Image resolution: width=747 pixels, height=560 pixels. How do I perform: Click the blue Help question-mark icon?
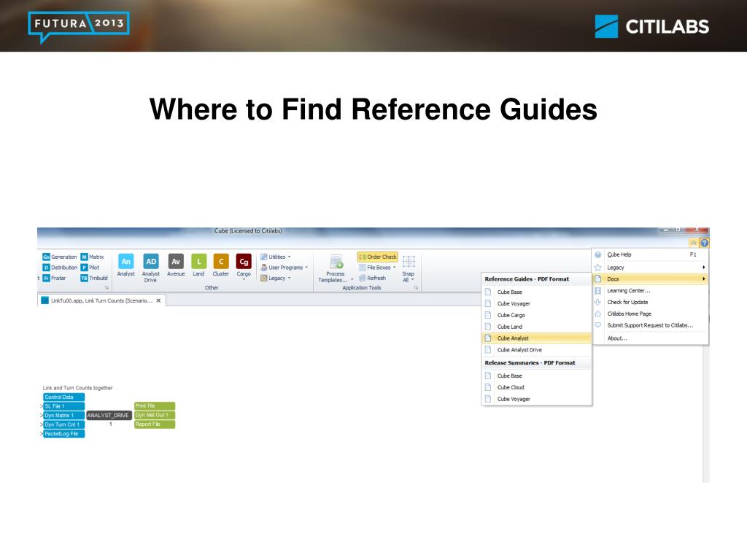[x=704, y=243]
